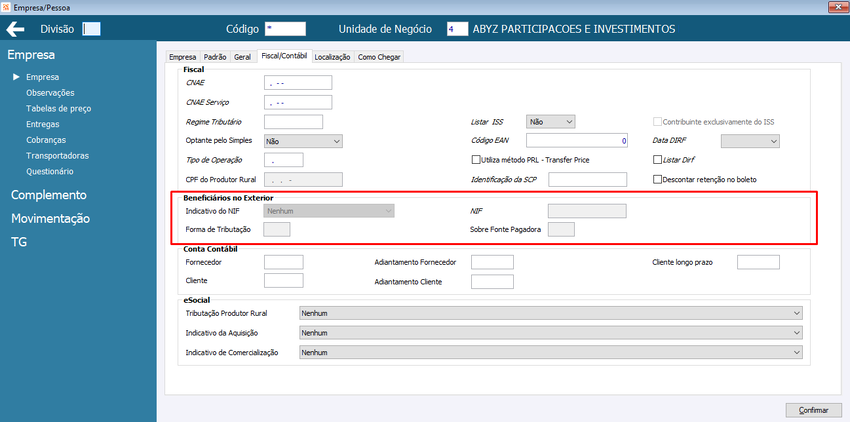
Task: Open the Localização tab
Action: [333, 57]
